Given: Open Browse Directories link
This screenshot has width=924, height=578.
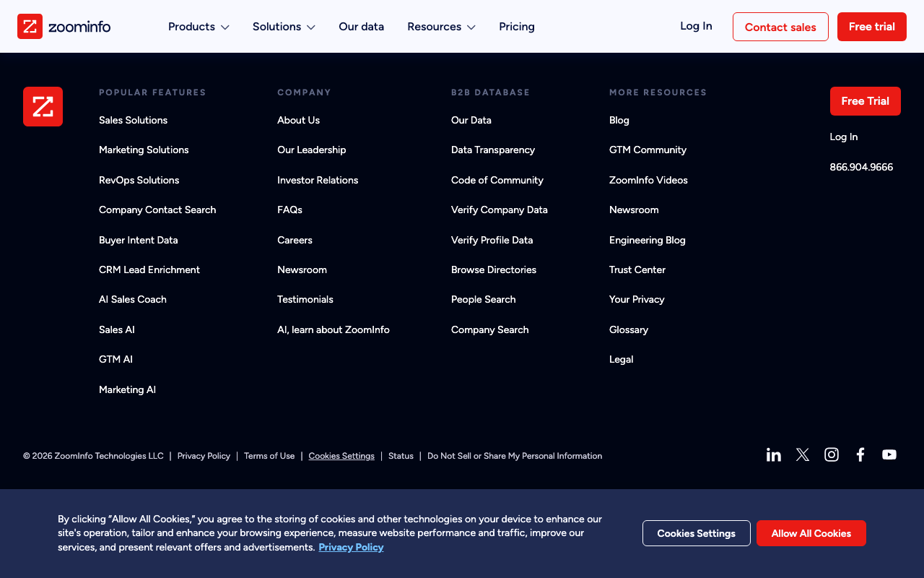Looking at the screenshot, I should point(494,269).
